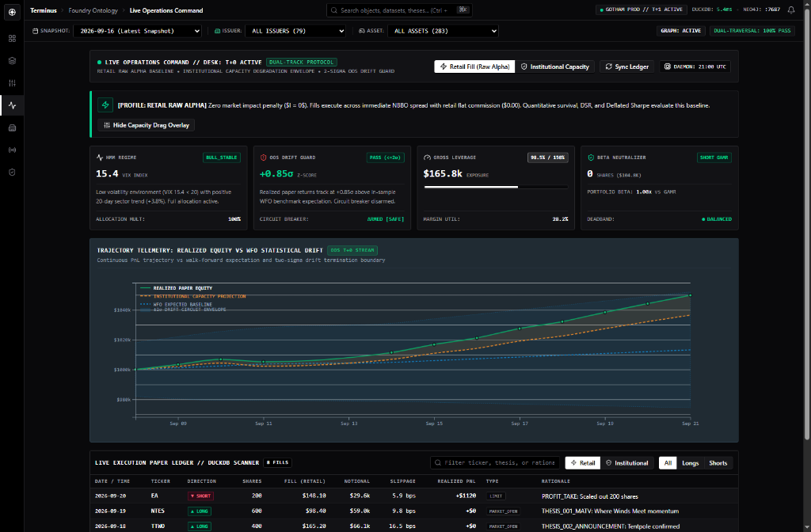This screenshot has width=811, height=532.
Task: Open the notifications bell icon
Action: click(791, 9)
